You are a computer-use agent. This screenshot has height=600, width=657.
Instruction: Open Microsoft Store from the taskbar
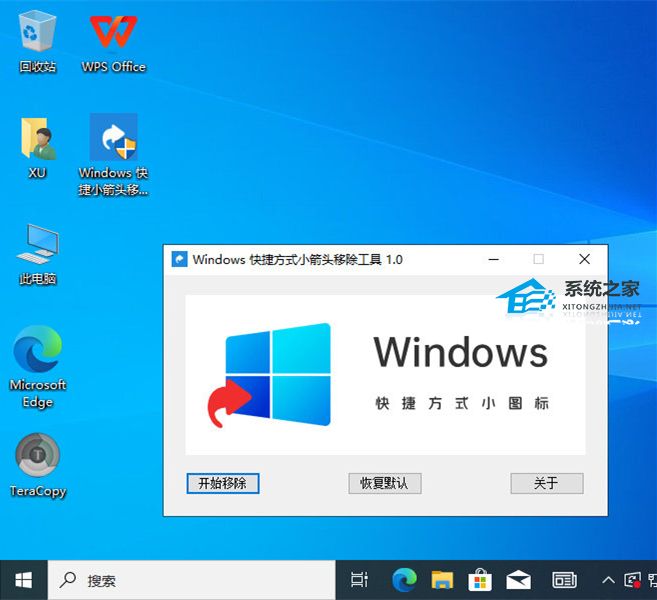(481, 580)
